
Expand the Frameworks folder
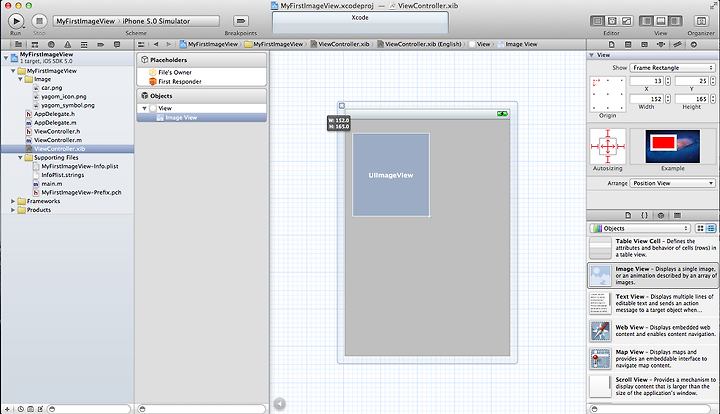[13, 201]
